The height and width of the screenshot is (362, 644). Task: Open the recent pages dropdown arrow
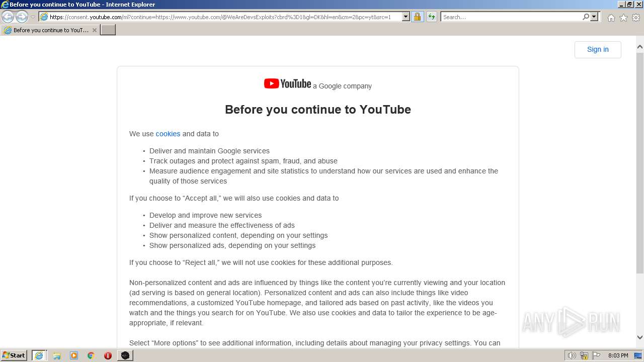coord(33,17)
